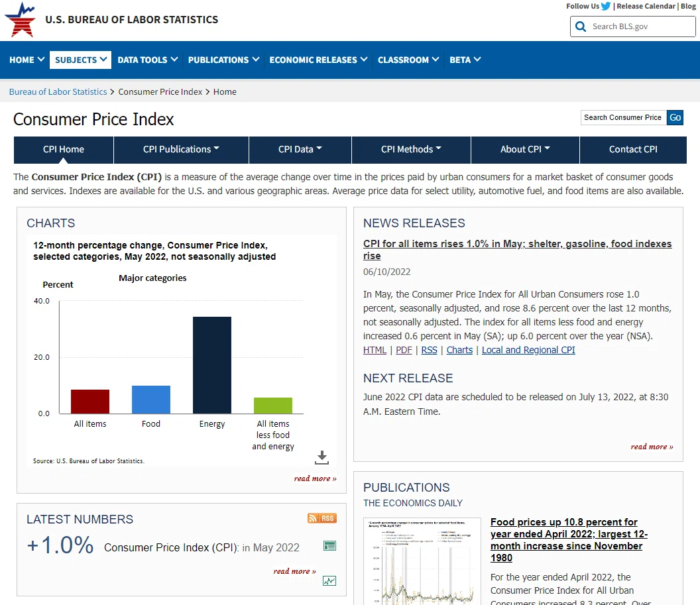Screen dimensions: 700x605
Task: Open the HTML news release link
Action: pyautogui.click(x=375, y=351)
